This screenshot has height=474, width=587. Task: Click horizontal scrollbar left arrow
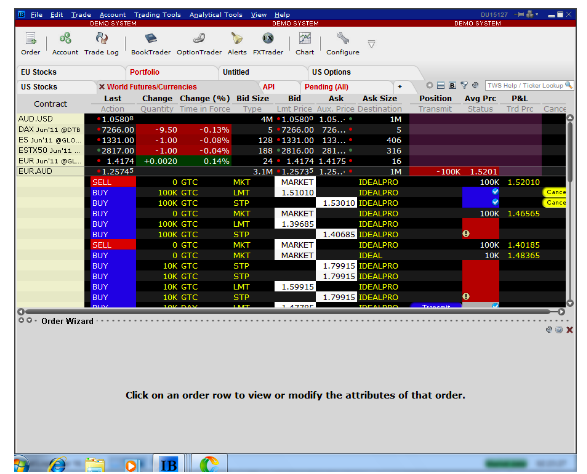tap(21, 312)
